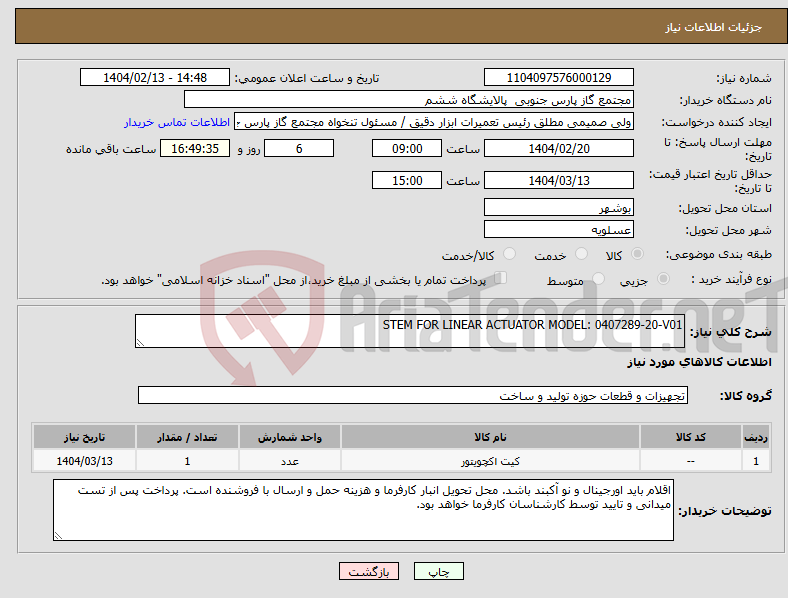Click the buyer notes textarea
The image size is (788, 598).
pos(363,510)
